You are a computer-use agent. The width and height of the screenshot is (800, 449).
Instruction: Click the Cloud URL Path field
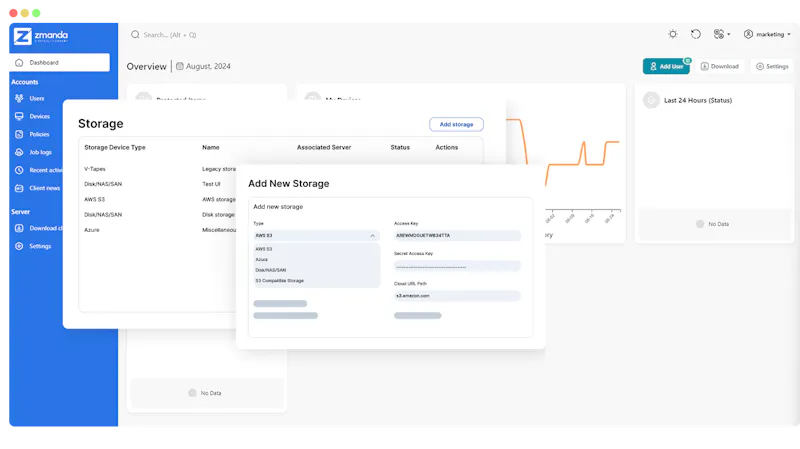point(457,296)
